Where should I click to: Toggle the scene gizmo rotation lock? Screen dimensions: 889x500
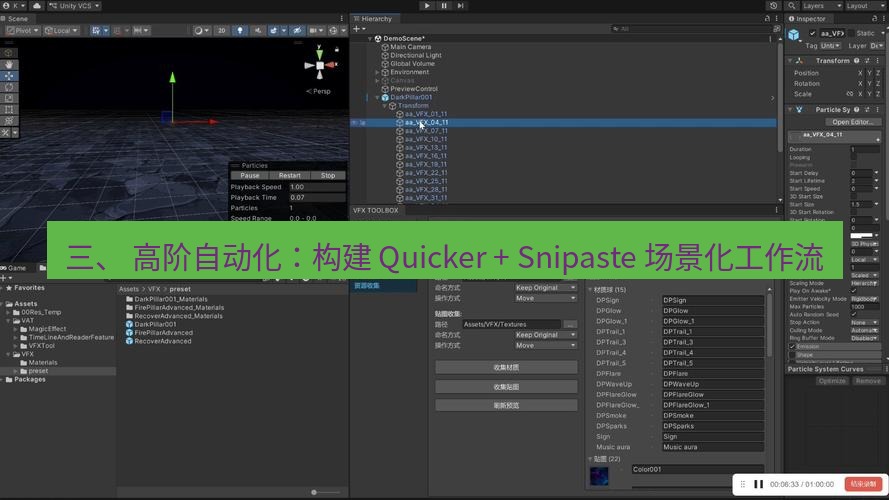tap(337, 50)
